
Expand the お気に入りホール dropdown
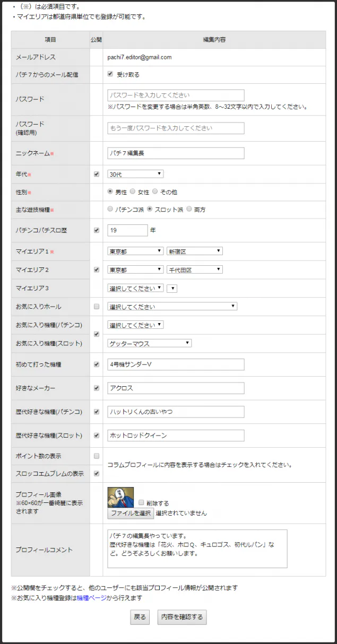pyautogui.click(x=172, y=306)
